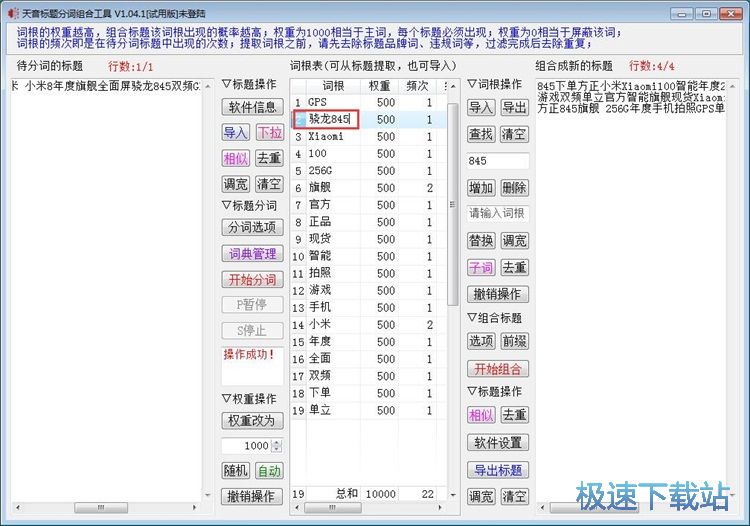750x526 pixels.
Task: Click the 随机 random weight button
Action: click(x=235, y=471)
